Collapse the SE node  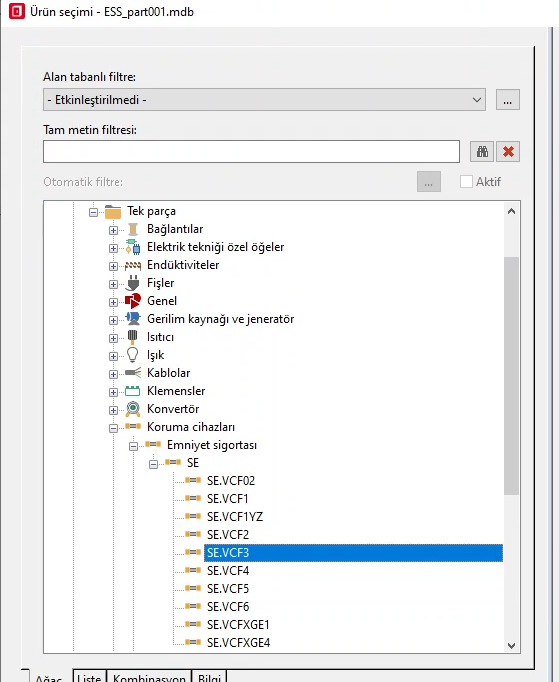(x=153, y=465)
